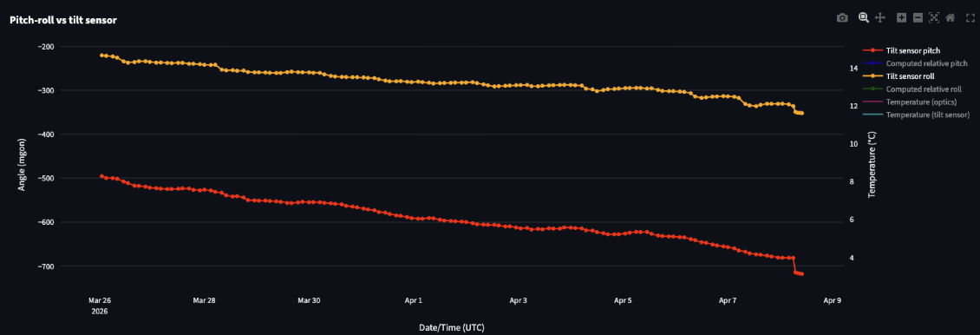Open chart in fullscreen mode
980x335 pixels.
pyautogui.click(x=970, y=18)
